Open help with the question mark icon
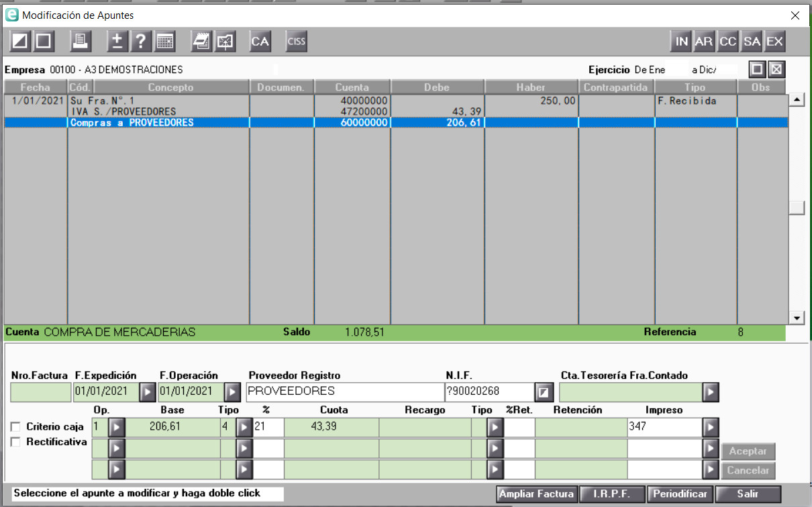The height and width of the screenshot is (507, 812). (140, 41)
